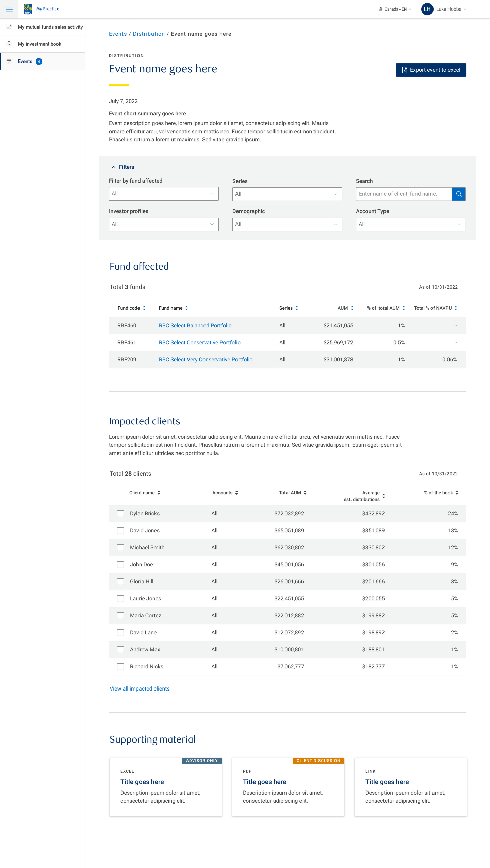Select checkbox for Andrew Max

[x=120, y=650]
